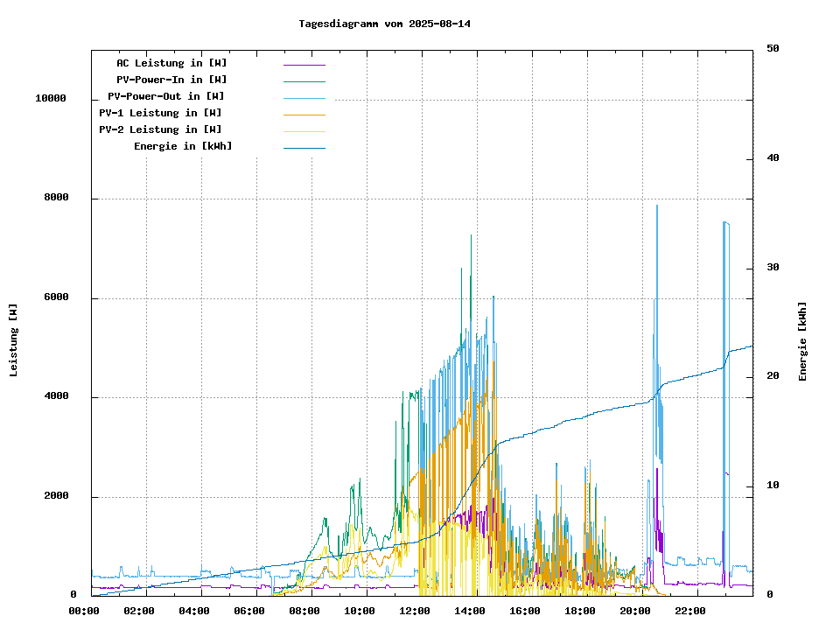Select the 00:00 tick on the time axis

(x=83, y=611)
